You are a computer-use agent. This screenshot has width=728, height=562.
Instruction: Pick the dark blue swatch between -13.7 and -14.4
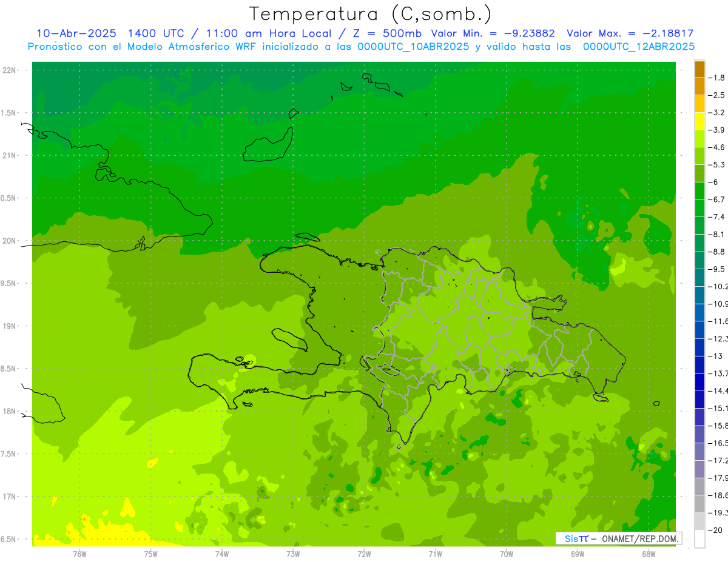click(x=700, y=382)
